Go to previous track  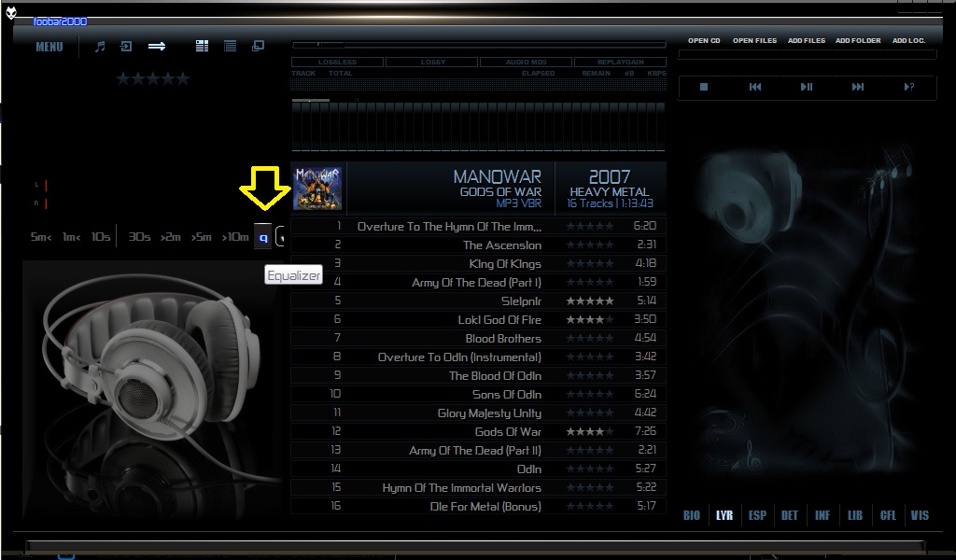(x=754, y=87)
